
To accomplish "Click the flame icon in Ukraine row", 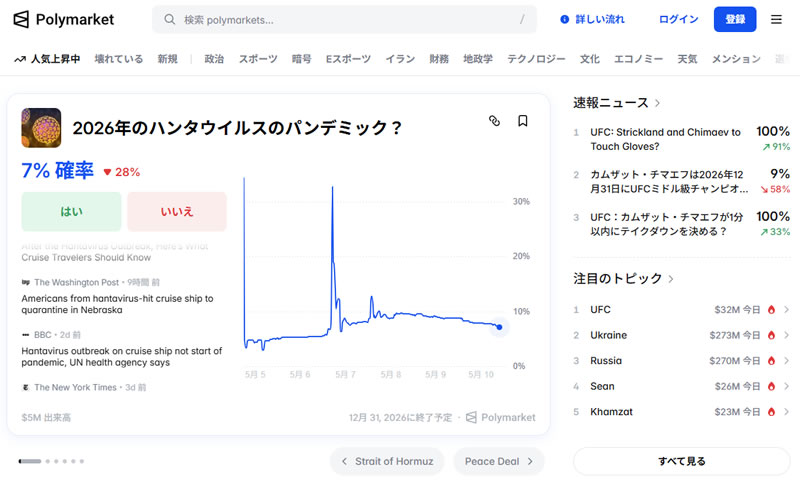I will click(771, 335).
